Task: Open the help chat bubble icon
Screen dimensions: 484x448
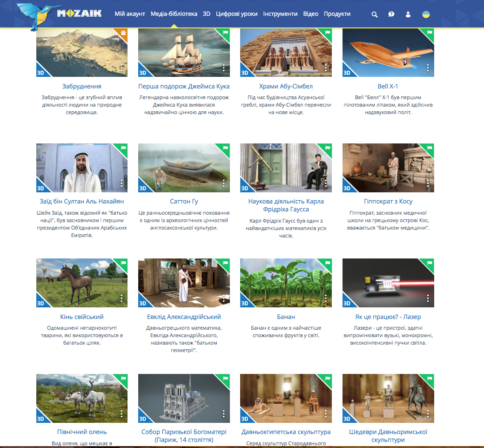Action: click(x=391, y=14)
